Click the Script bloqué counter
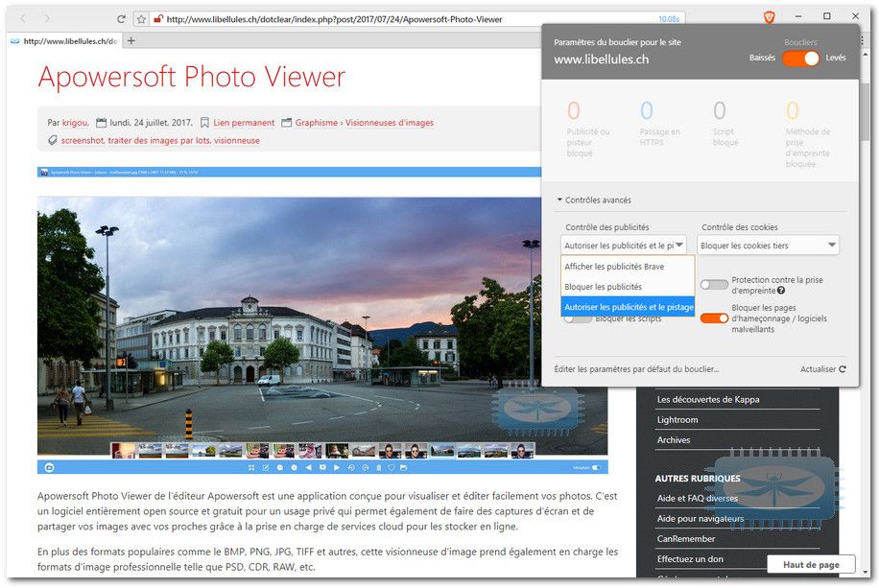The width and height of the screenshot is (879, 588). coord(724,124)
